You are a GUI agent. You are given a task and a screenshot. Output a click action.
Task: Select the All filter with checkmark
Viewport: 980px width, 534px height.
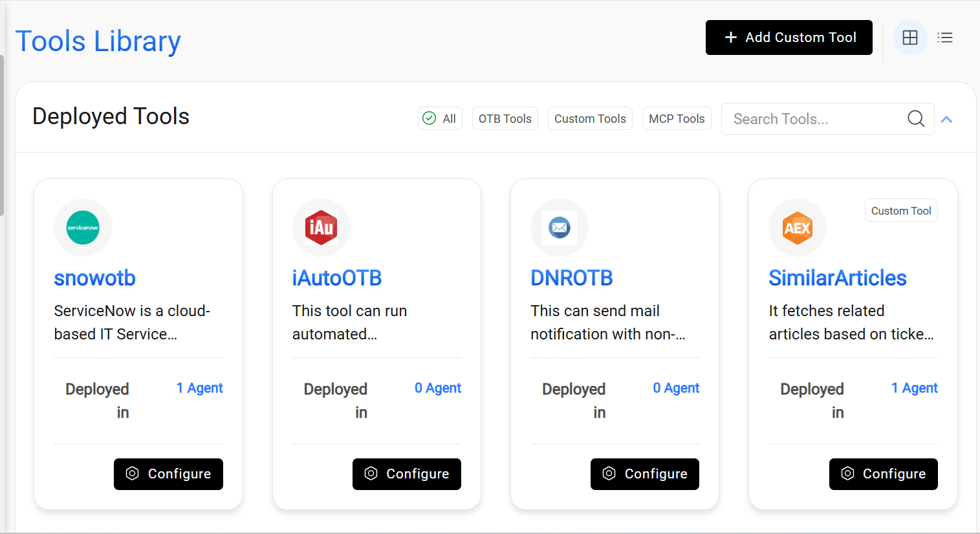click(440, 118)
